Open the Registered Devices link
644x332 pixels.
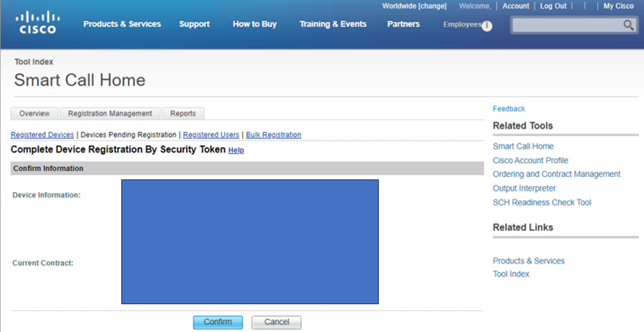tap(42, 135)
